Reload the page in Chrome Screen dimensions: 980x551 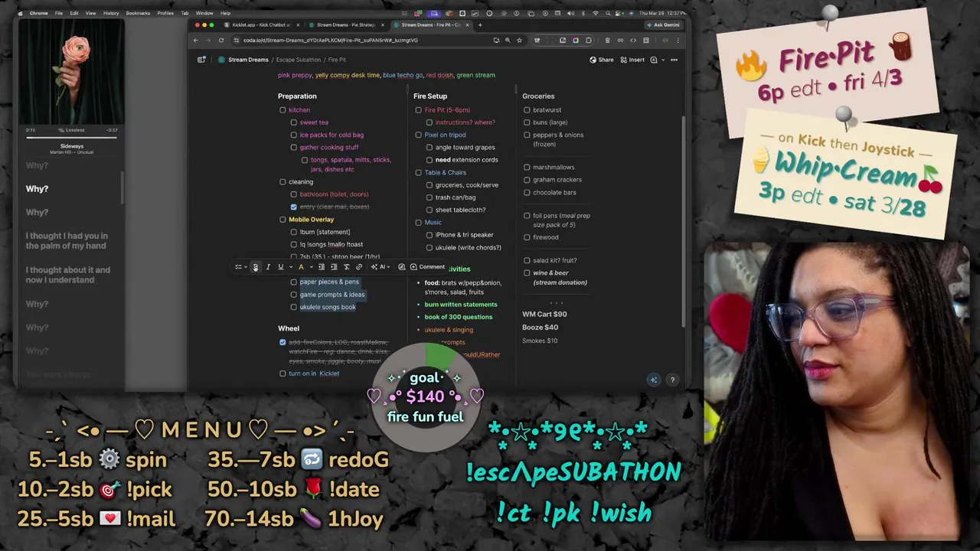(x=221, y=40)
